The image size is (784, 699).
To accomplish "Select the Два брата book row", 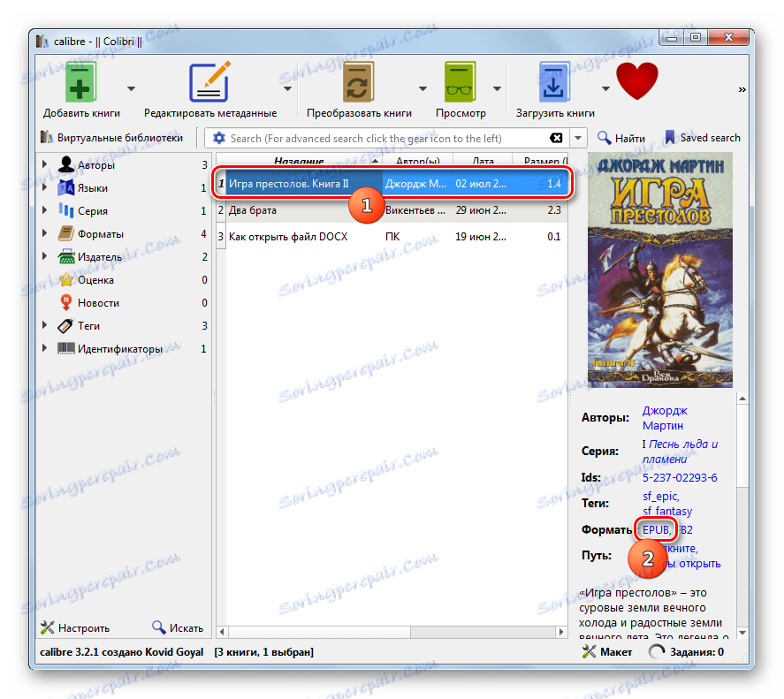I will [x=392, y=210].
